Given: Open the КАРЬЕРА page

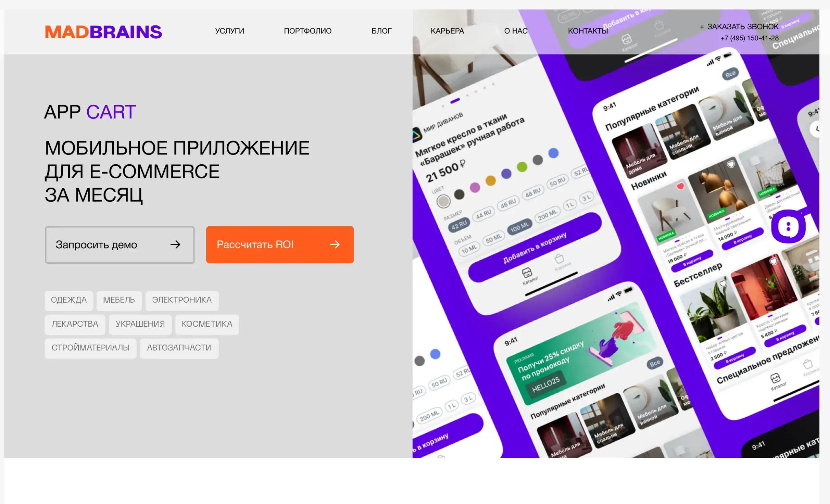Looking at the screenshot, I should coord(447,31).
